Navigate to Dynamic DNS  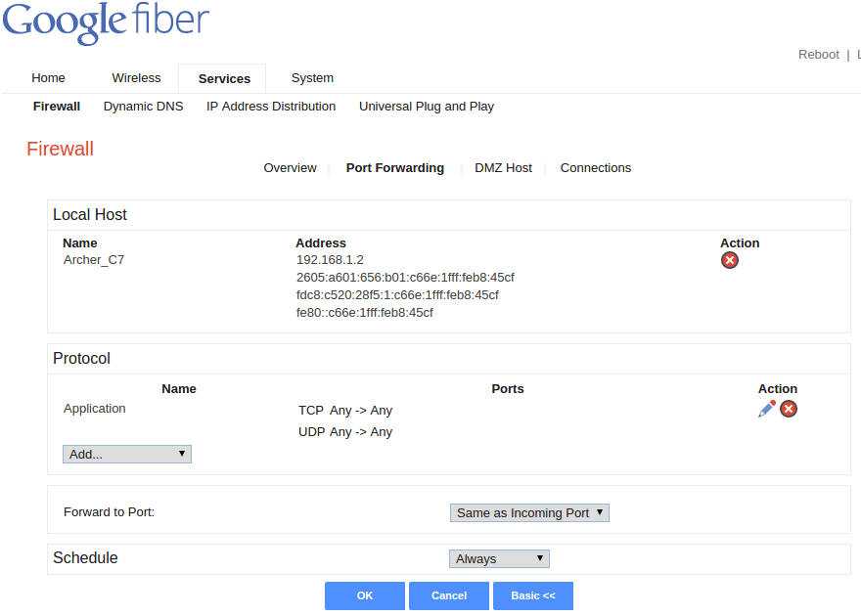(x=143, y=107)
